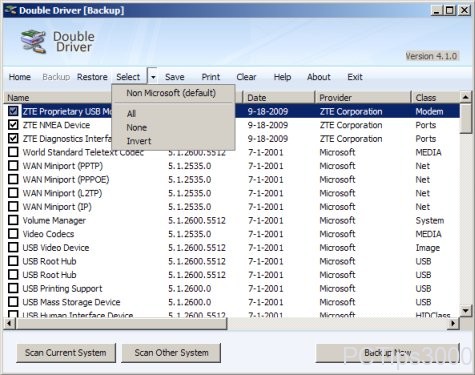
Task: Select USB Printing Support row text
Action: point(62,288)
